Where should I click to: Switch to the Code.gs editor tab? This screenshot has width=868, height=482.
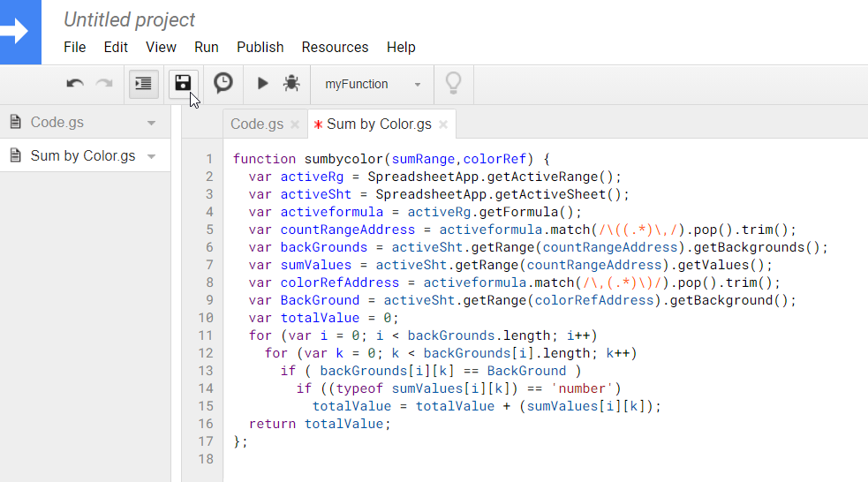257,124
